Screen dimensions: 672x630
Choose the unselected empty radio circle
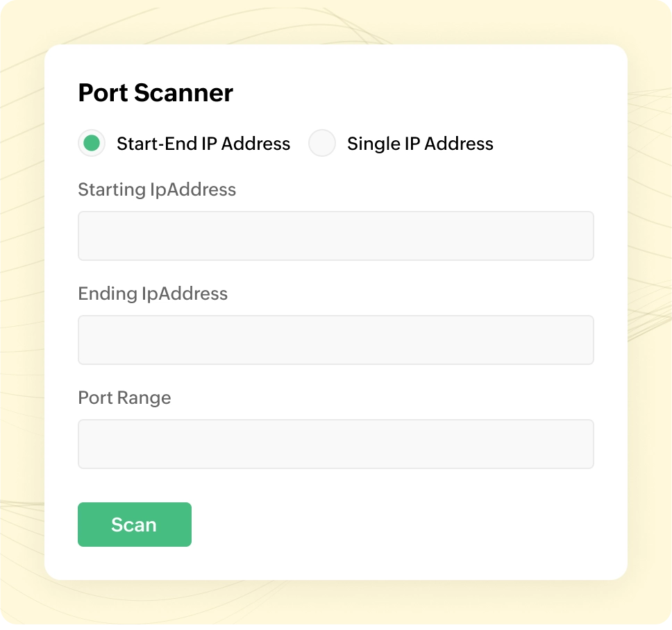click(322, 144)
